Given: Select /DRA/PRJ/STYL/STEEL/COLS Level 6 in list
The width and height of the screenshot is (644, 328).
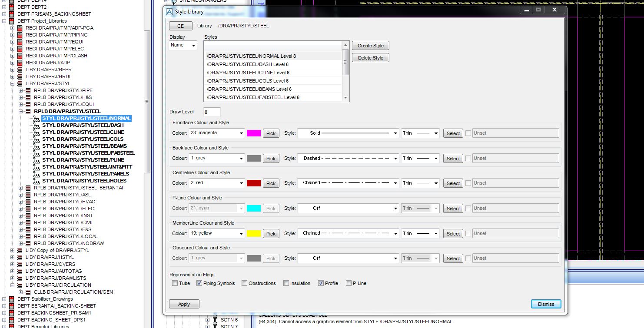Looking at the screenshot, I should point(273,81).
